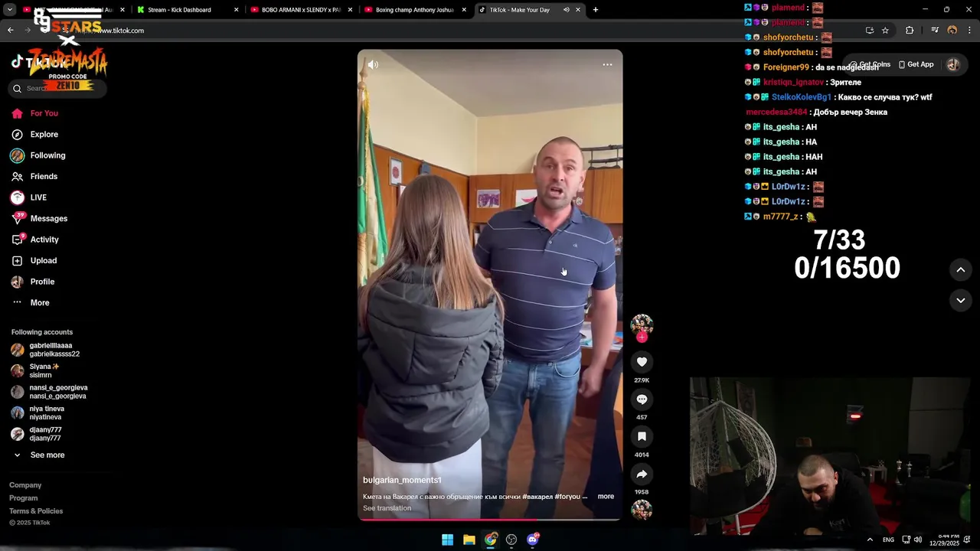Viewport: 980px width, 551px height.
Task: Open gabrielillaaaa following account
Action: click(x=46, y=350)
